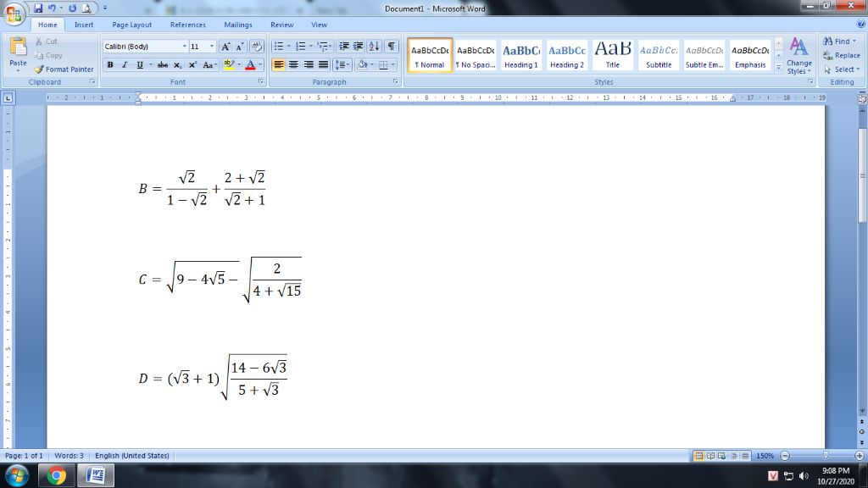Decrease paragraph indent
Screen dimensions: 868x488
(343, 47)
